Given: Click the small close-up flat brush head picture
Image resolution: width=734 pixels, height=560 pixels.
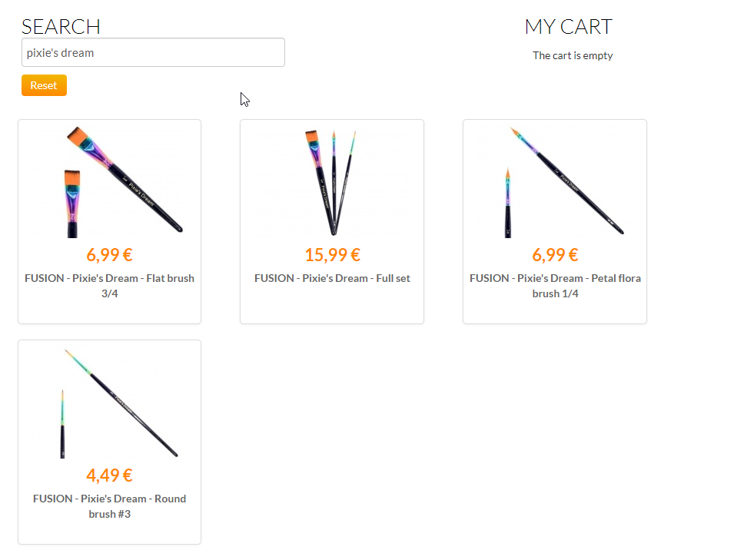Looking at the screenshot, I should pos(71,201).
